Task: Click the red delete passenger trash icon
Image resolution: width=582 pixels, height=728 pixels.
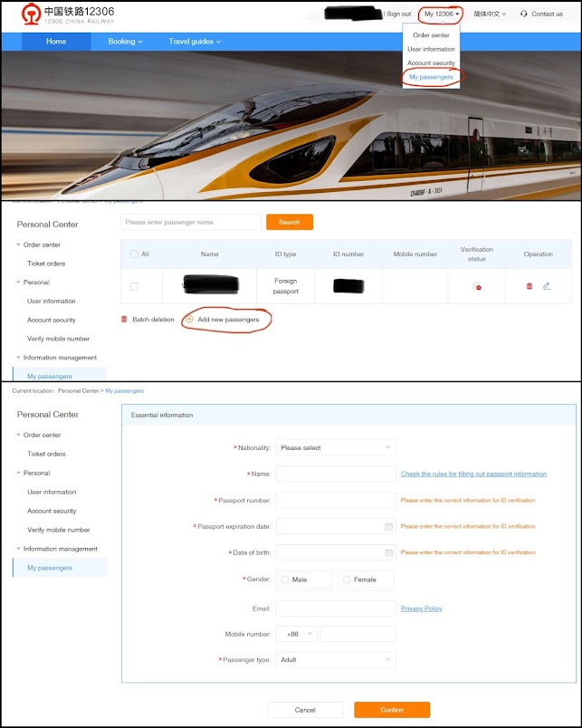Action: (x=530, y=286)
